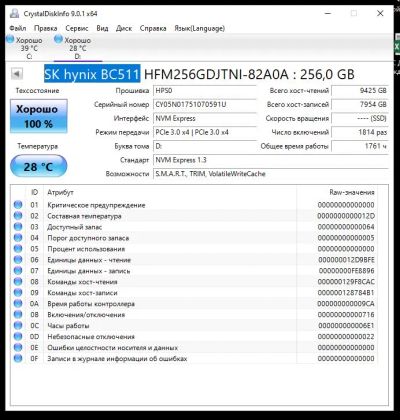Select attribute text Доступный запас
This screenshot has height=420, width=400.
click(x=74, y=227)
